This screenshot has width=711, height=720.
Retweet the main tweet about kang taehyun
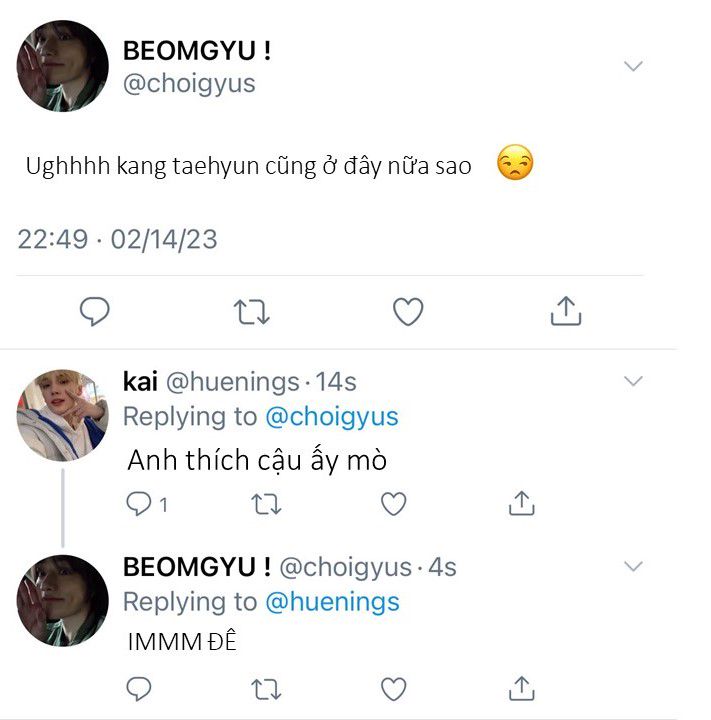[x=251, y=312]
